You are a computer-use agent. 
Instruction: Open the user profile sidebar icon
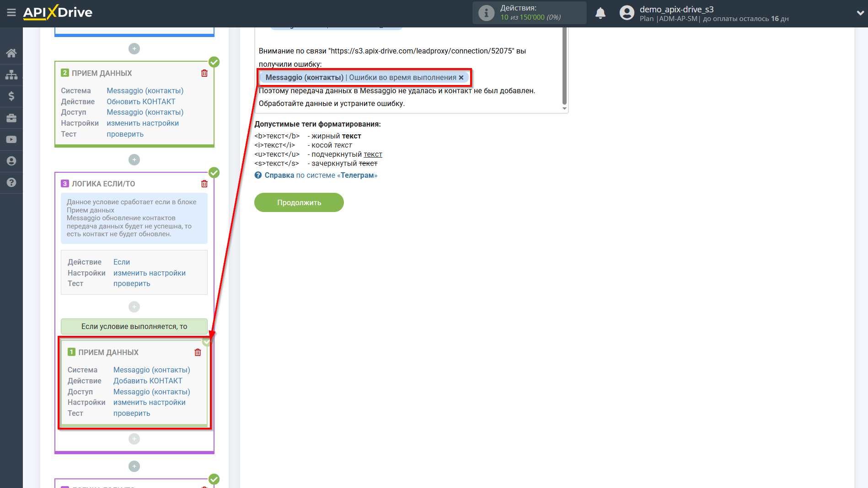[11, 161]
